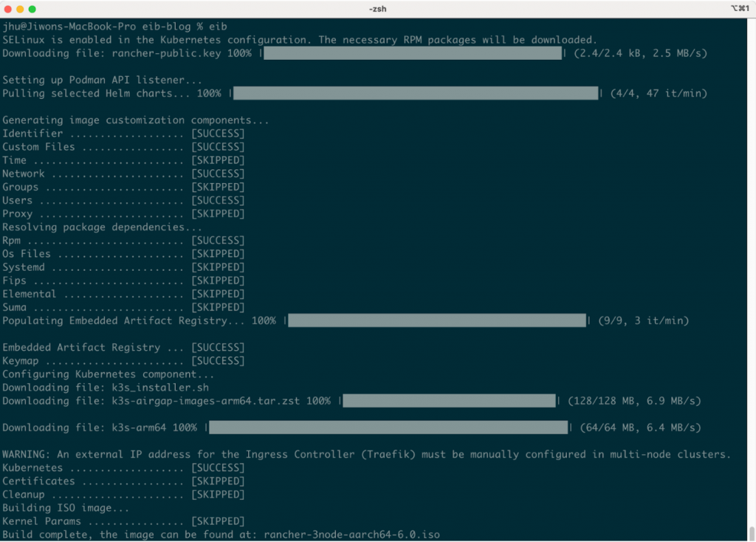Click the rancher-3node-aarch64-6.0.iso filename
Viewport: 756px width, 542px height.
click(x=351, y=534)
